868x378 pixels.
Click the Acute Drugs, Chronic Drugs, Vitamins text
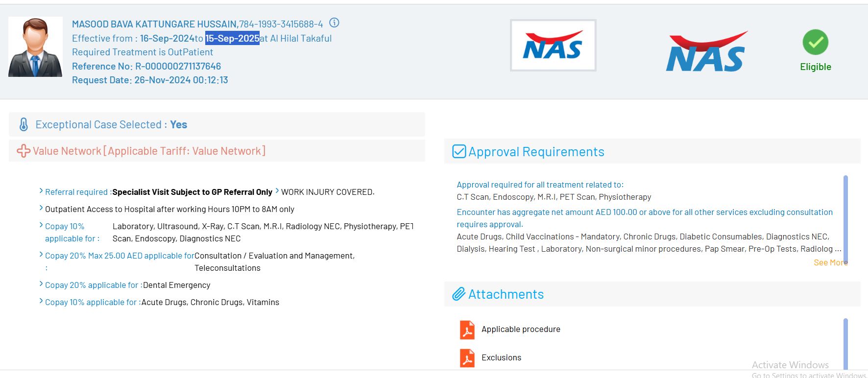coord(210,302)
